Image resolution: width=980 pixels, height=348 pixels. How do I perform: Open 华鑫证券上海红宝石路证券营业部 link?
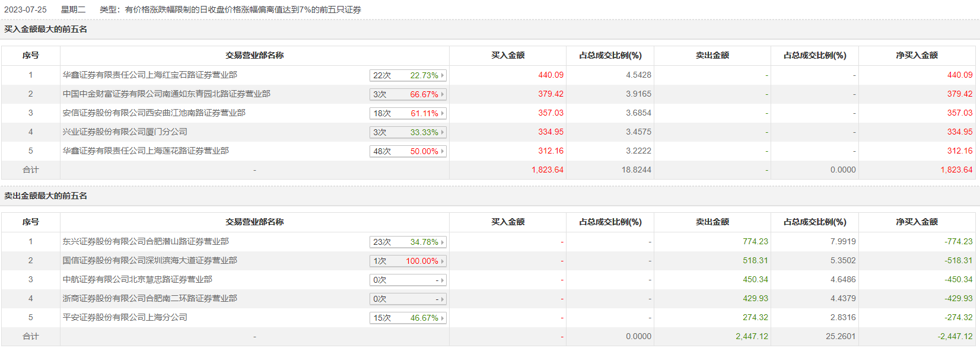(x=150, y=75)
